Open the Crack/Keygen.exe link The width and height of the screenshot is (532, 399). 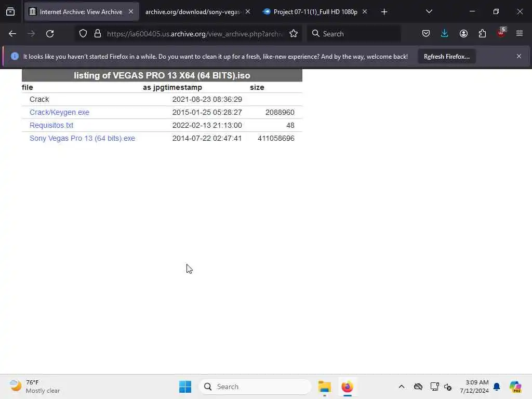pyautogui.click(x=59, y=112)
